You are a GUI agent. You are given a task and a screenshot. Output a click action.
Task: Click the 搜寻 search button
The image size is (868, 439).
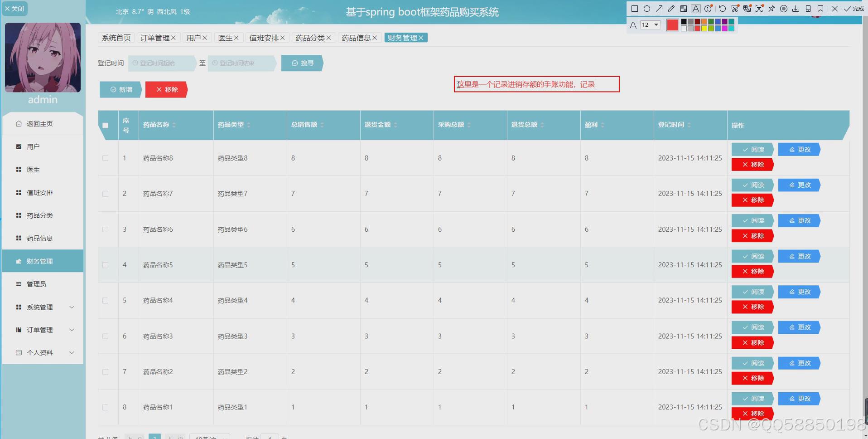pos(302,63)
